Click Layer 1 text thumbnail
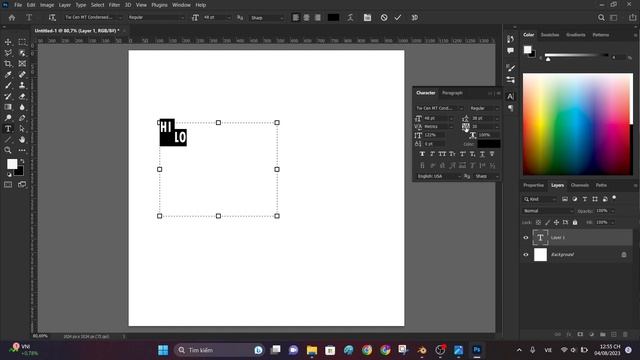Screen dimensions: 640x360 [540, 237]
